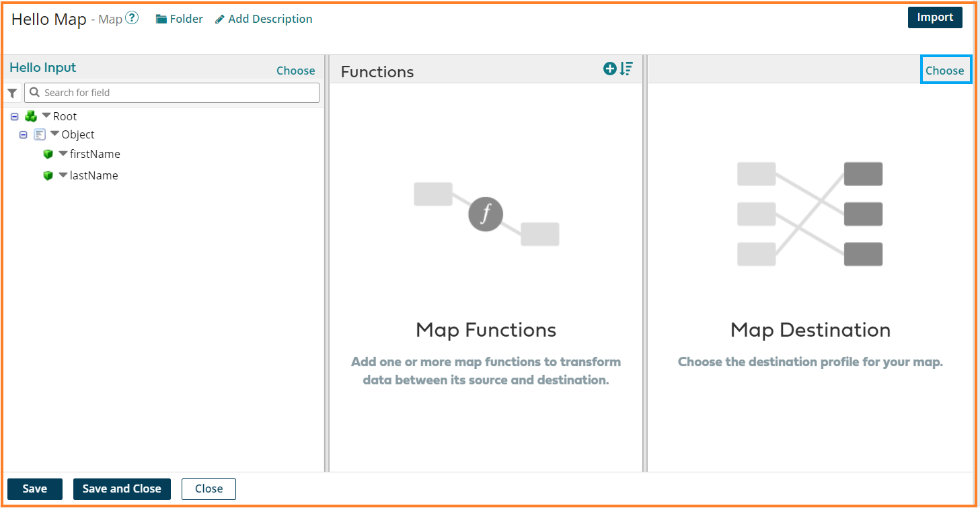The image size is (980, 508).
Task: Open the lastName field dropdown arrow
Action: 63,175
